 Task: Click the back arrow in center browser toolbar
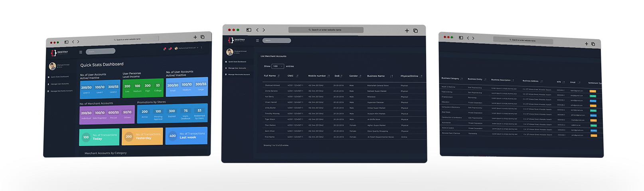[257, 30]
